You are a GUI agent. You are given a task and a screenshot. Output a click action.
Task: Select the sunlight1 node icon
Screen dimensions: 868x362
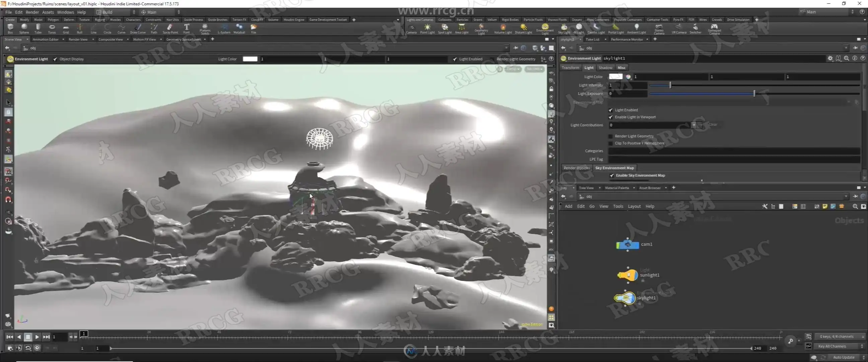[628, 275]
